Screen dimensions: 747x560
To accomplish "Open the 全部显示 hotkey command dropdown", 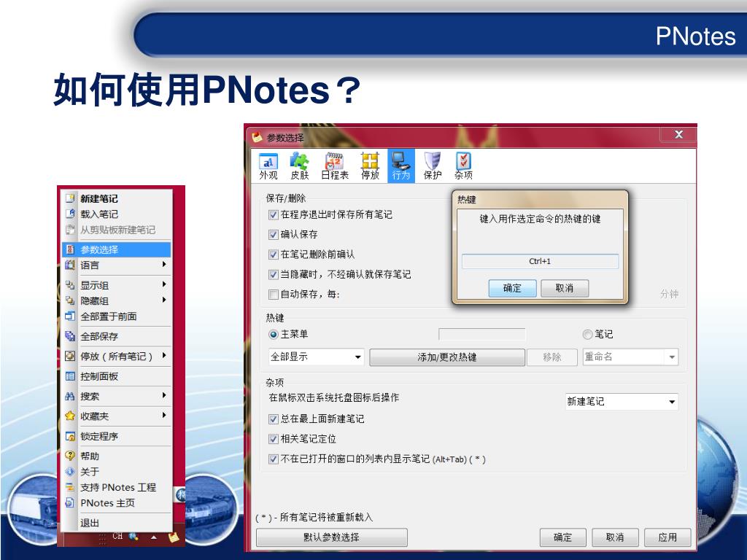I will (317, 357).
